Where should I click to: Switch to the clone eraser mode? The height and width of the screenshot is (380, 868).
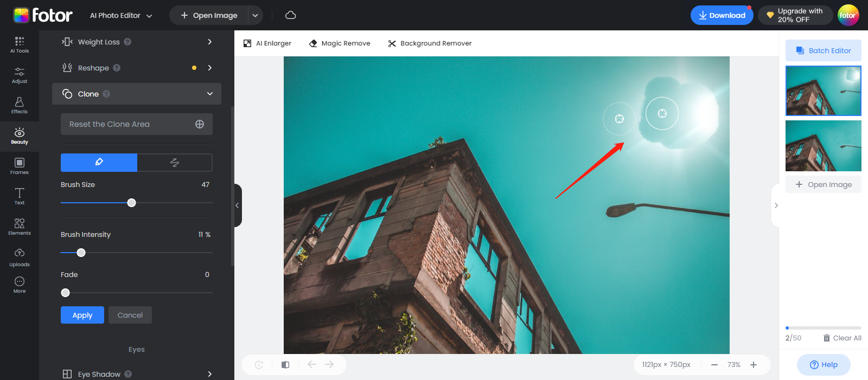174,162
